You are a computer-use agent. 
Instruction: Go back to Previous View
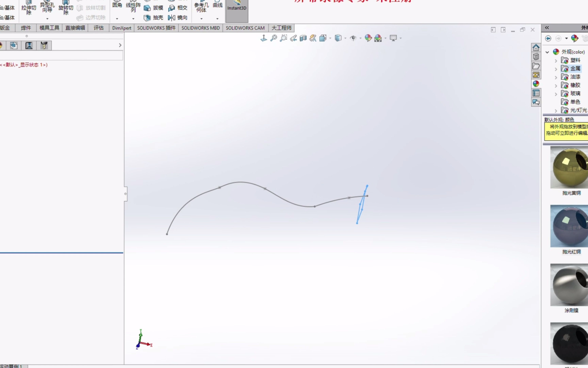point(293,38)
